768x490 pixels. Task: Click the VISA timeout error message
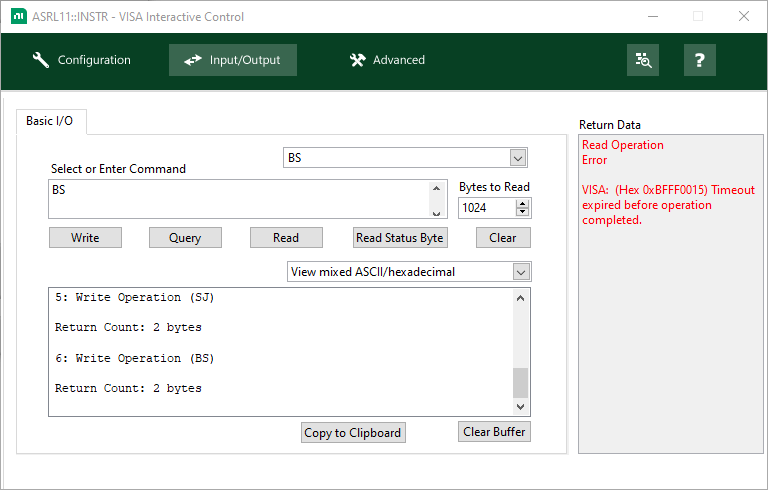click(668, 205)
